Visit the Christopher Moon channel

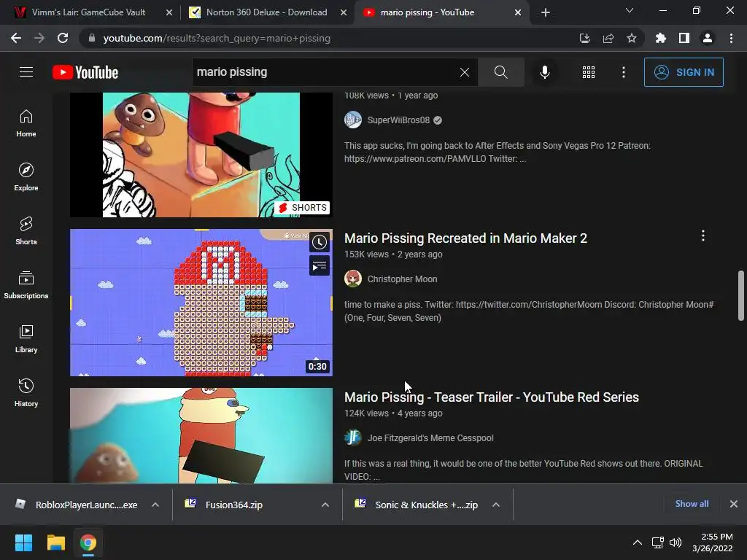pyautogui.click(x=402, y=279)
